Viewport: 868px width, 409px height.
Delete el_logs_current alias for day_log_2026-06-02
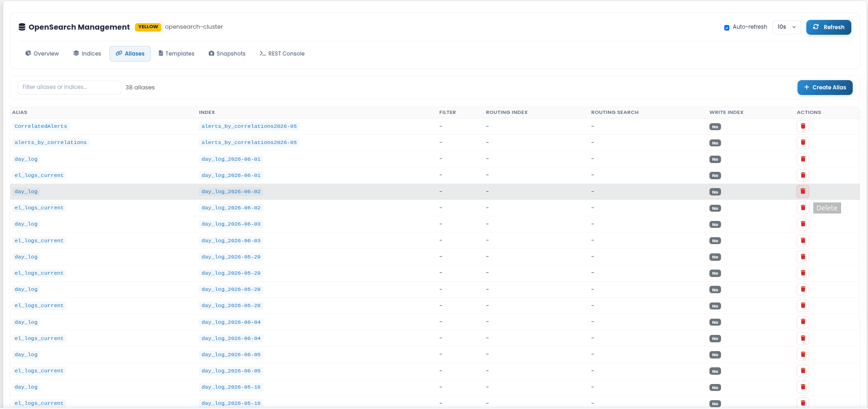coord(803,208)
